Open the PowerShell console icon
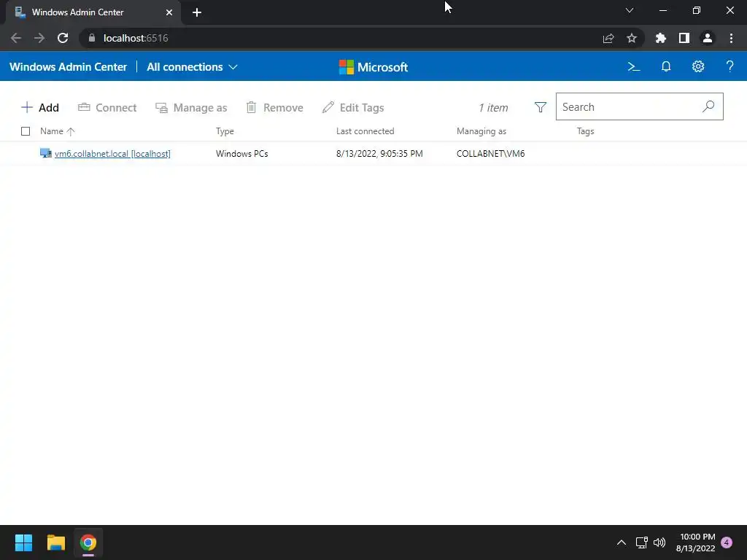This screenshot has width=747, height=560. [634, 66]
